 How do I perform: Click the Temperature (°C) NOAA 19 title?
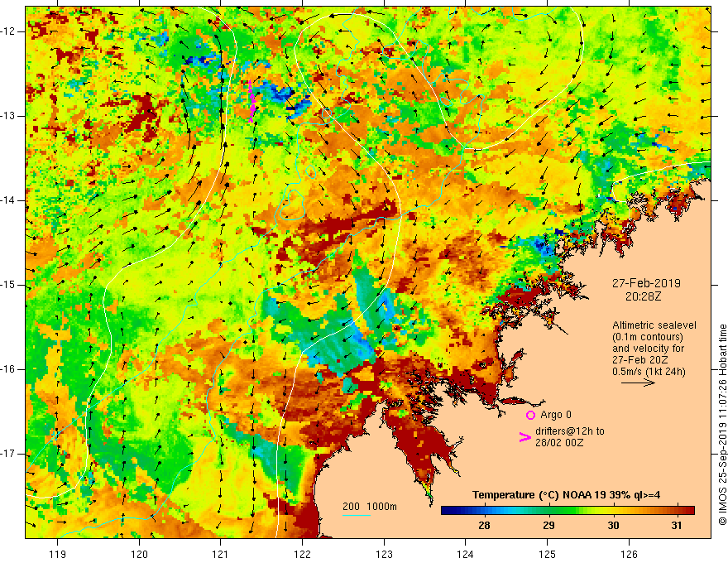[567, 495]
